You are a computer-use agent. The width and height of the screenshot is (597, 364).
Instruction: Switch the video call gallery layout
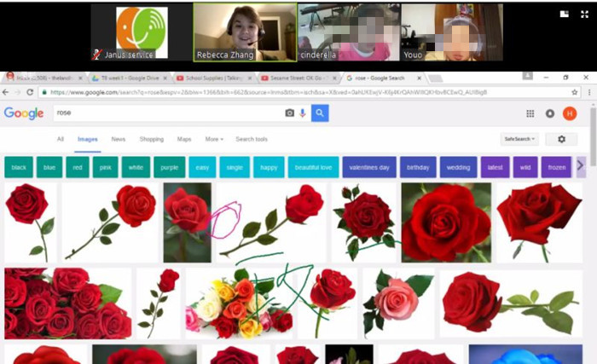[565, 14]
